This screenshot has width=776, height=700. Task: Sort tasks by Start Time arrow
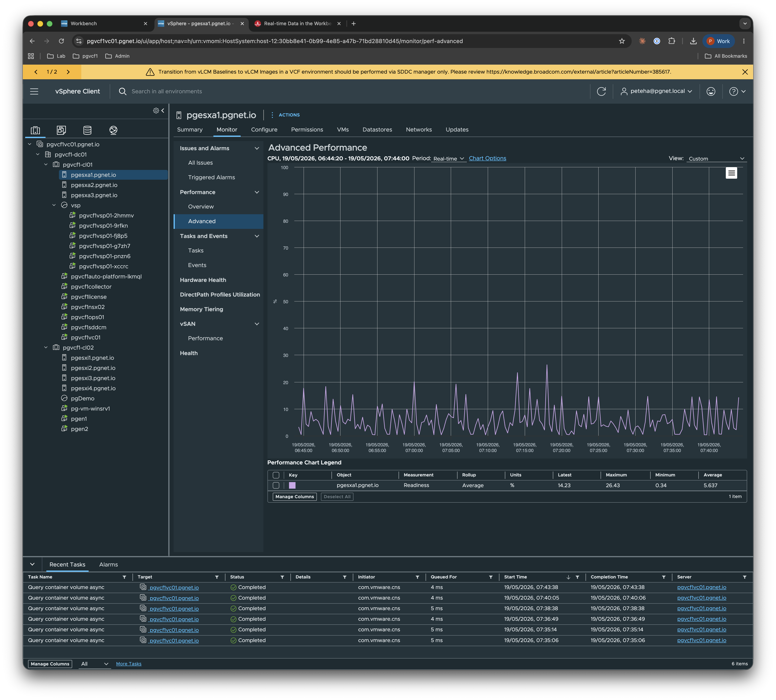click(x=568, y=577)
